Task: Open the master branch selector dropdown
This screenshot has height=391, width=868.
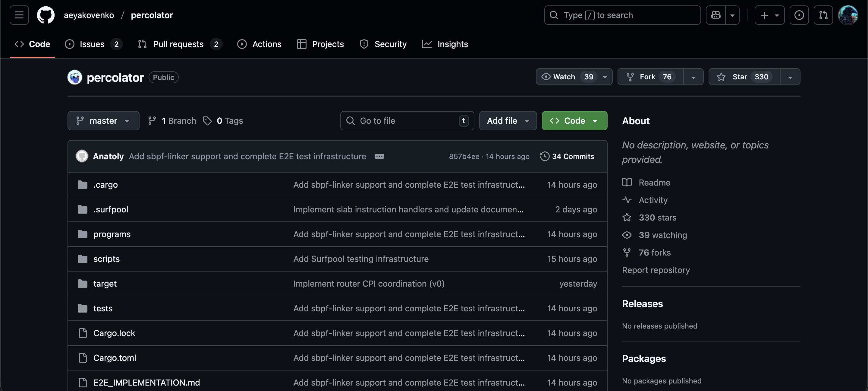Action: point(103,121)
